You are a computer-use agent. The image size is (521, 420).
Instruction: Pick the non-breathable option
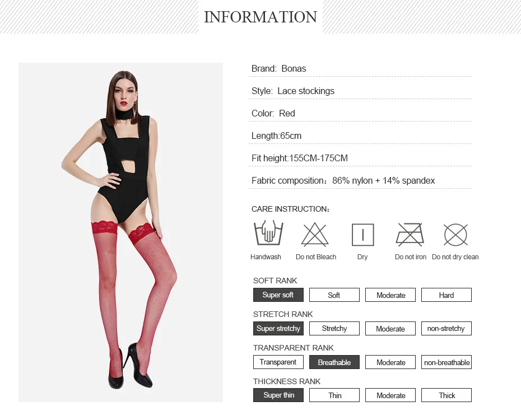pyautogui.click(x=446, y=362)
